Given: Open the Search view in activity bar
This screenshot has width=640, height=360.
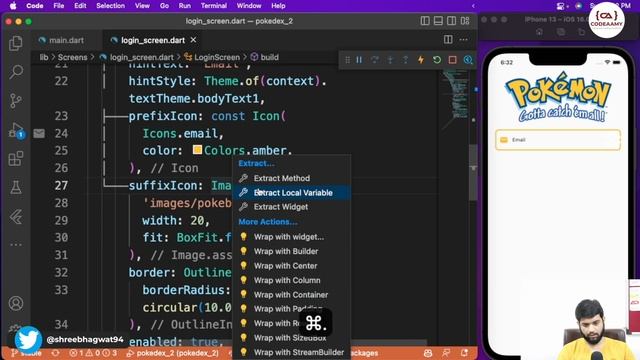Looking at the screenshot, I should tap(16, 71).
